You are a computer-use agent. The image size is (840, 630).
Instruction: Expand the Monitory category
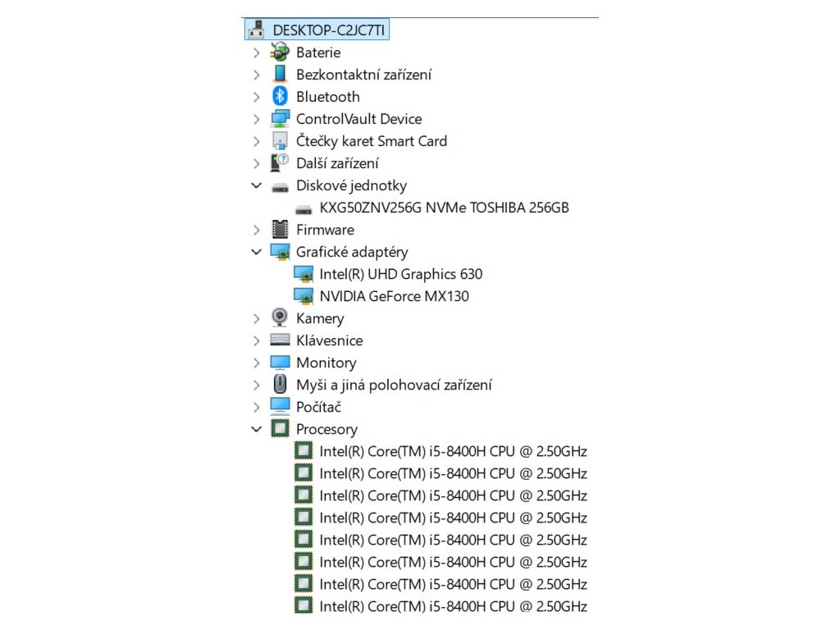pyautogui.click(x=256, y=363)
